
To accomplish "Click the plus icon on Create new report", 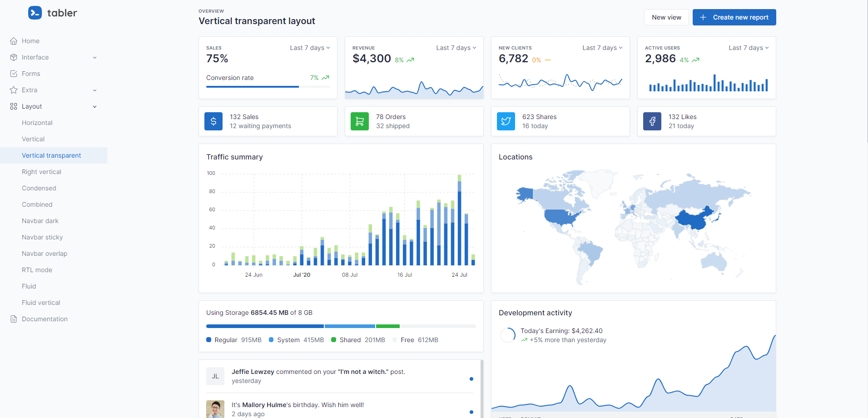I will (x=703, y=17).
